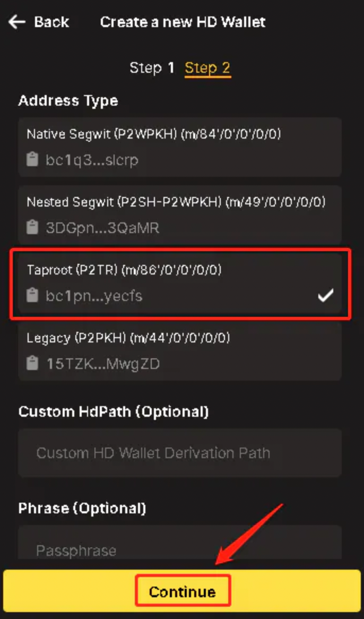364x619 pixels.
Task: Click the back arrow icon
Action: 16,22
